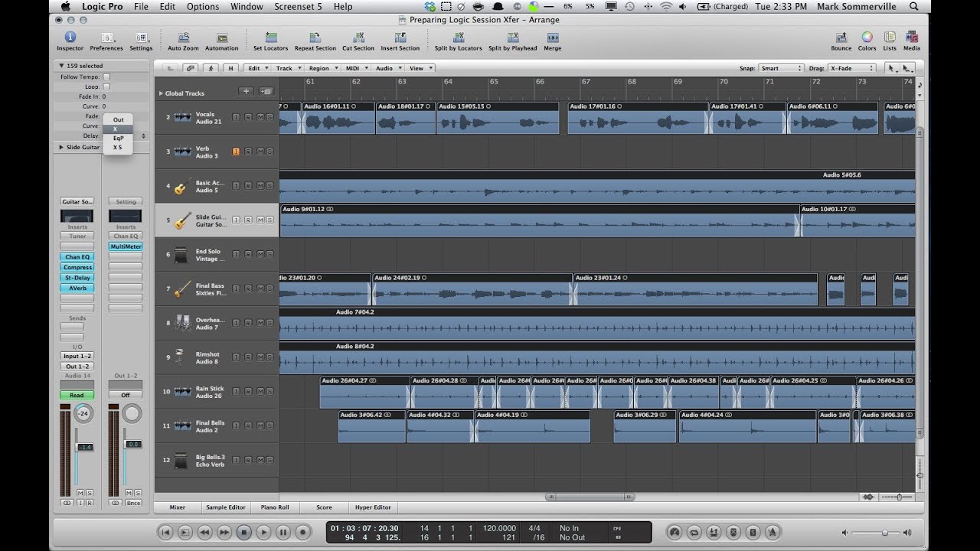Screen dimensions: 980x551
Task: Select EqP in the Fade popup menu
Action: pos(118,139)
